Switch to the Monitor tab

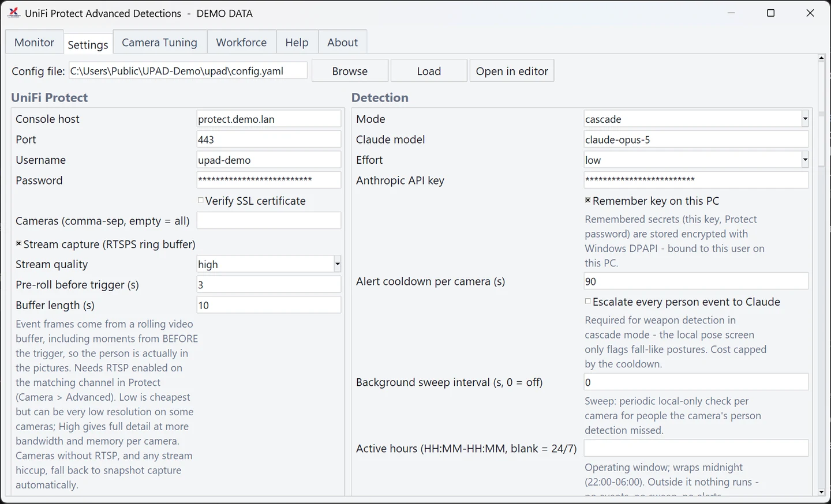pyautogui.click(x=34, y=42)
